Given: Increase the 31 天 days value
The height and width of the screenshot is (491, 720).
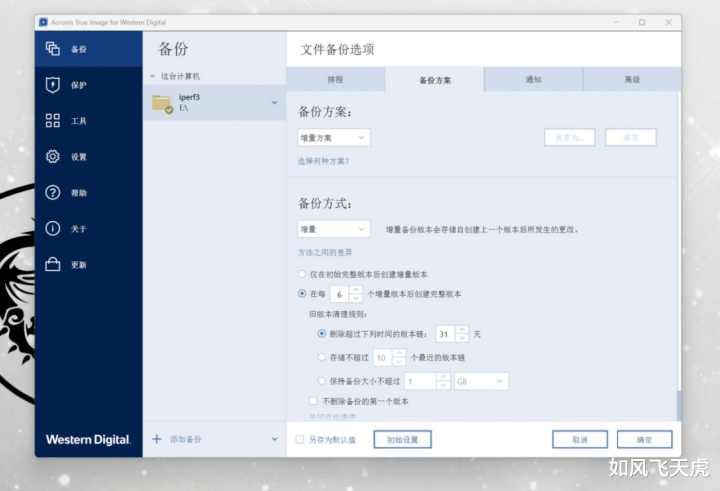Looking at the screenshot, I should [462, 330].
